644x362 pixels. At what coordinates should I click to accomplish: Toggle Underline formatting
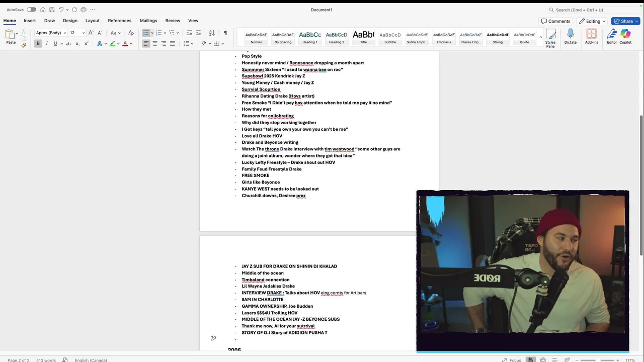55,44
